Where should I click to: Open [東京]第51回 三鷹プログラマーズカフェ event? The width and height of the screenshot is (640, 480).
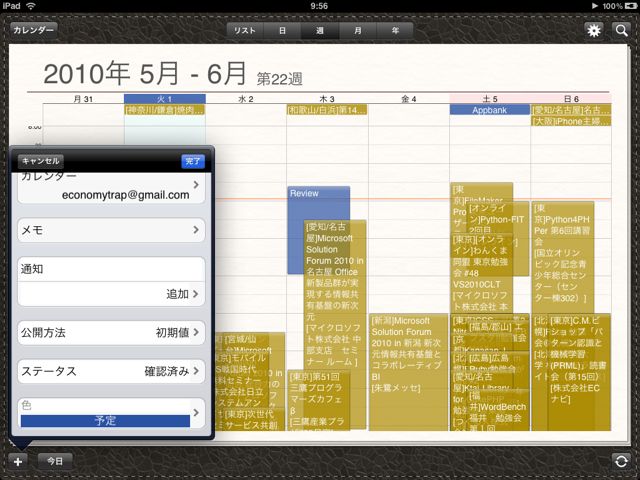tap(319, 400)
